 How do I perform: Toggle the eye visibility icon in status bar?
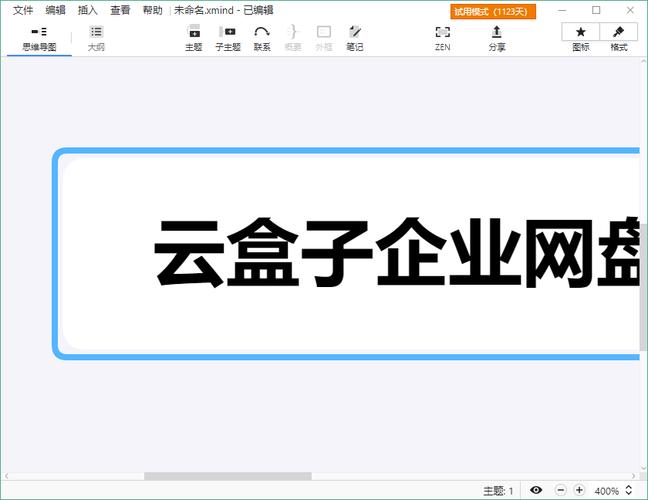pyautogui.click(x=536, y=490)
